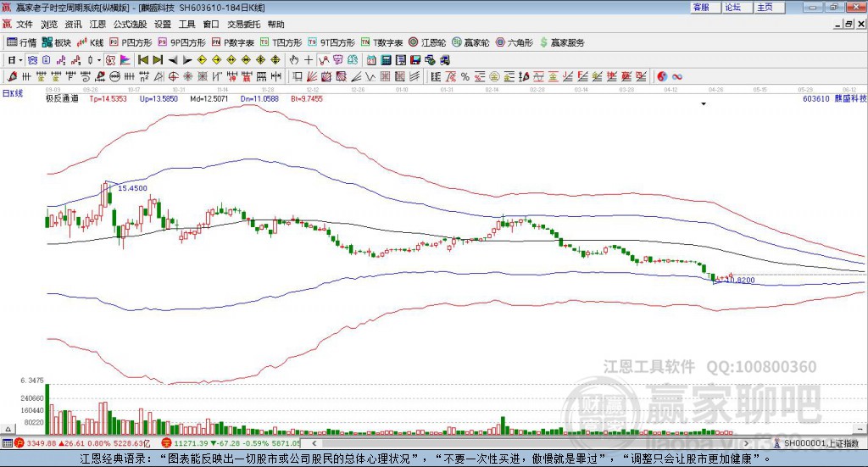The height and width of the screenshot is (467, 868).
Task: Open the P数字表 tool
Action: coord(232,42)
